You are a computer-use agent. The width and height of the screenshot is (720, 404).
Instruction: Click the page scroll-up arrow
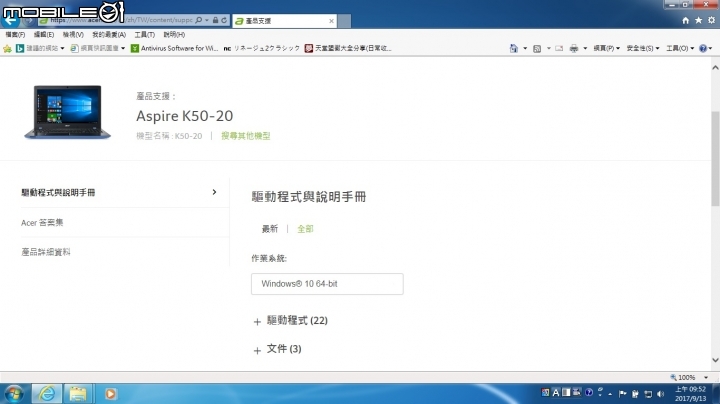[715, 67]
